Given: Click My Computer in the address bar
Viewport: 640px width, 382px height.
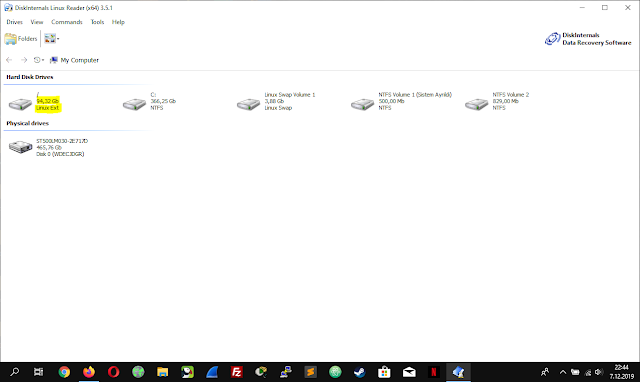Looking at the screenshot, I should pos(79,60).
